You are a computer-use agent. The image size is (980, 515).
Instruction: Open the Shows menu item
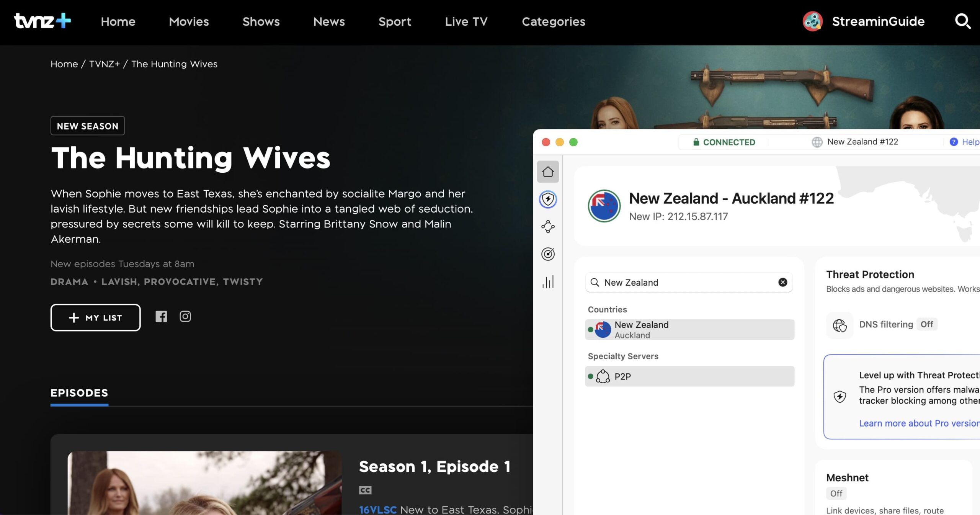click(261, 22)
